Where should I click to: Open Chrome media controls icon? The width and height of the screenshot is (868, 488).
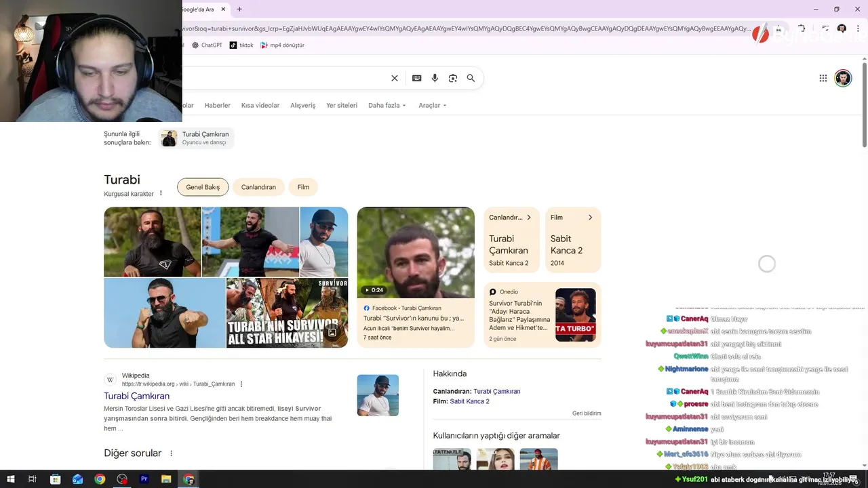[825, 28]
